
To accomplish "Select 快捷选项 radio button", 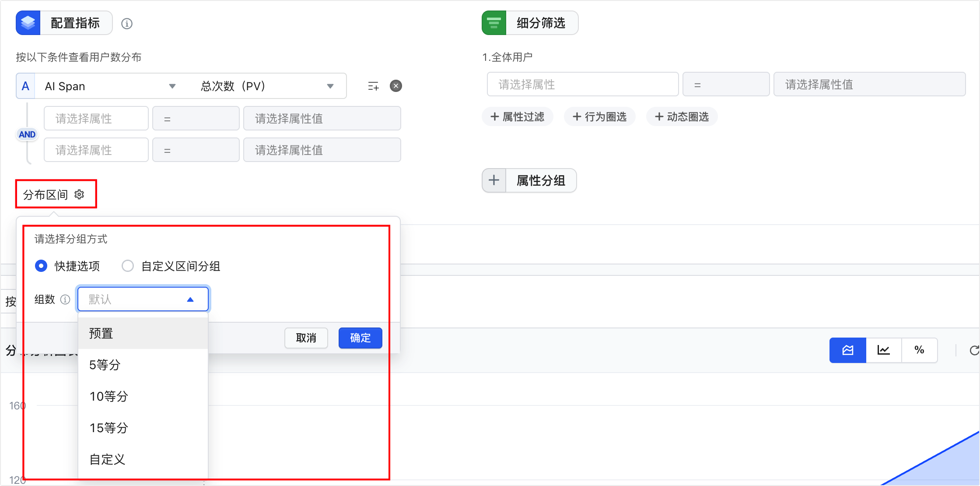I will click(41, 266).
